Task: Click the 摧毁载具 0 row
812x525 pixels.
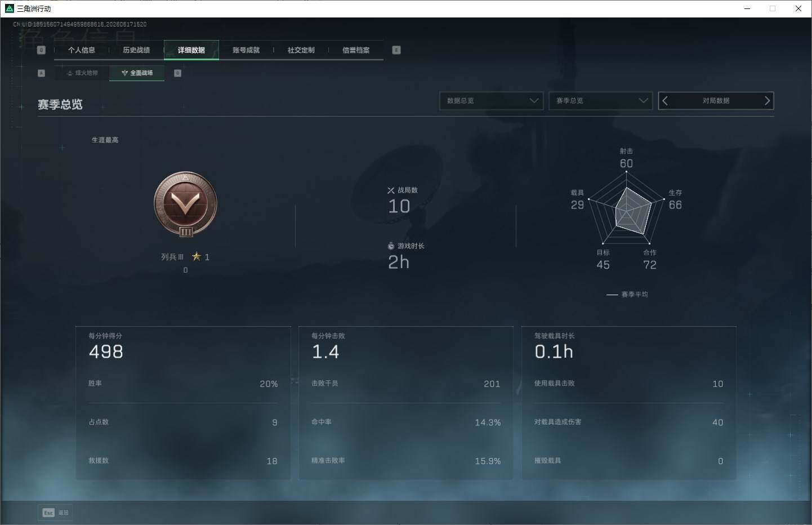Action: (x=629, y=461)
